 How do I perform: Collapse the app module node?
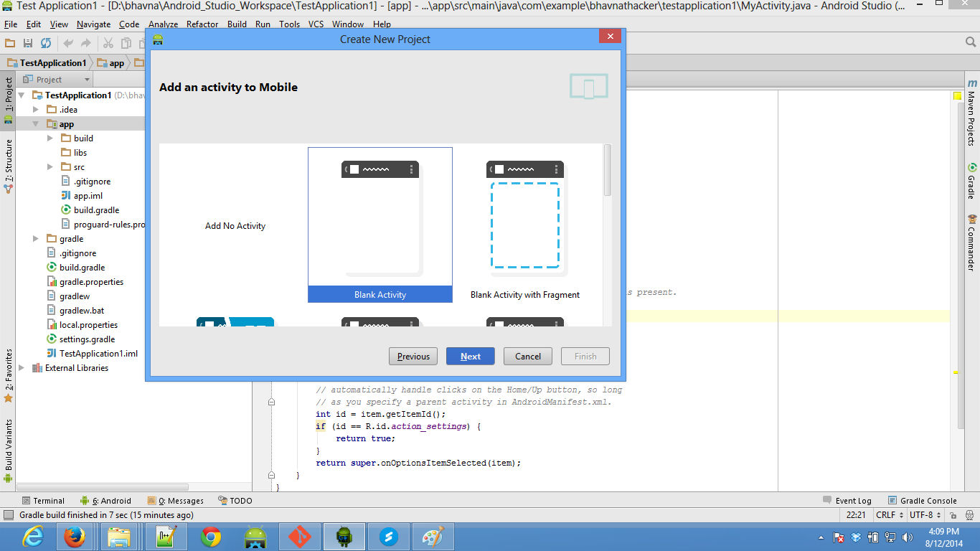pos(36,124)
